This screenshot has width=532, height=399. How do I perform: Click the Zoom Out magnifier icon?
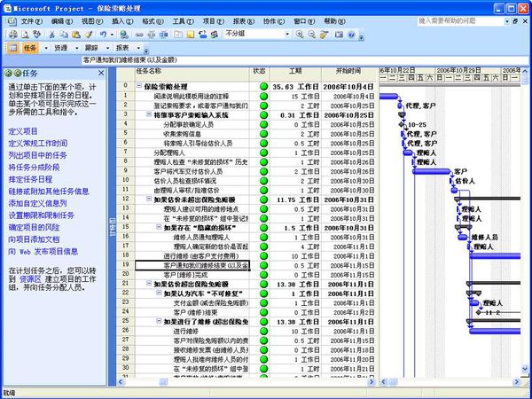(x=312, y=35)
